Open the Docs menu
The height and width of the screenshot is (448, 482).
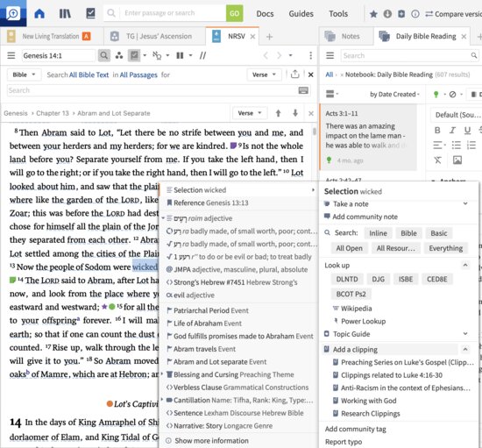[x=265, y=14]
